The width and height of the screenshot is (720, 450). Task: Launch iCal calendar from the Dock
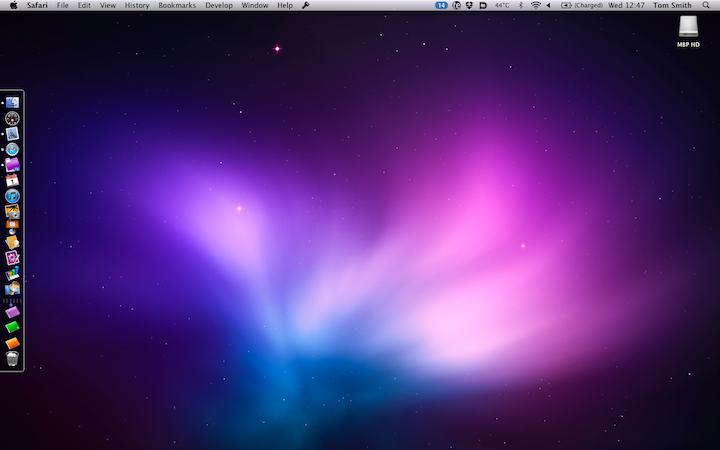12,180
